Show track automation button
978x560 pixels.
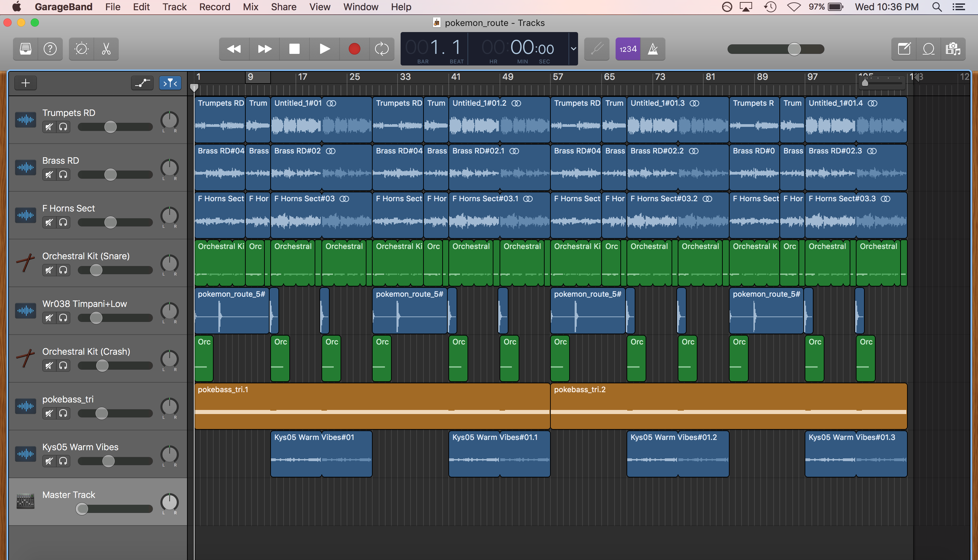click(x=142, y=83)
